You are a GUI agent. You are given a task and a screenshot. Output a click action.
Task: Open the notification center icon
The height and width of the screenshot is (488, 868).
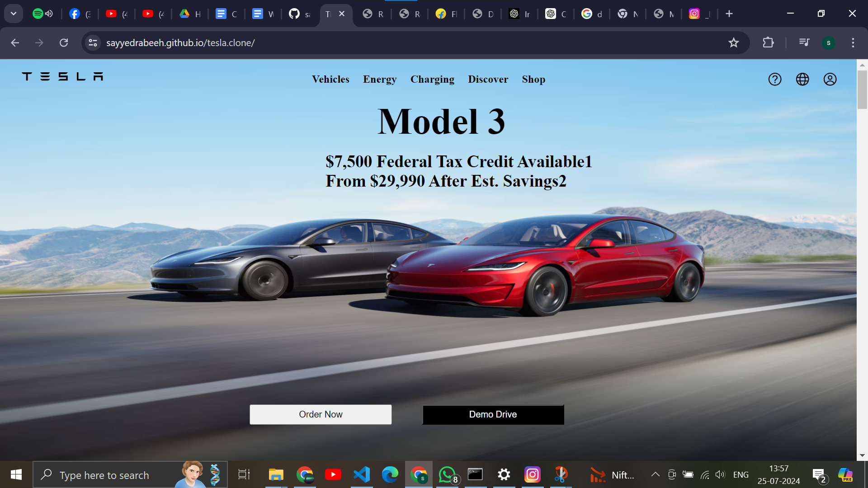click(819, 474)
